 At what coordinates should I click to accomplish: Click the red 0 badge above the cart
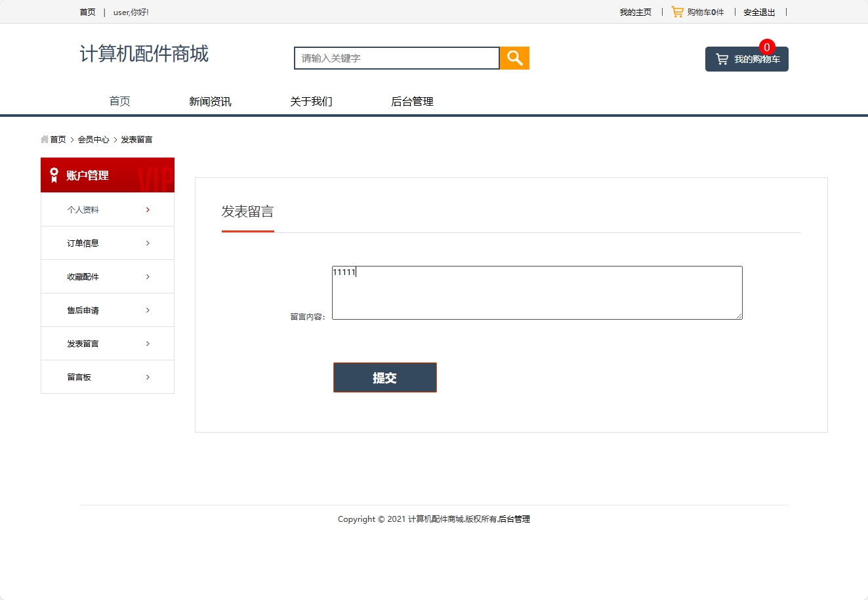tap(766, 47)
